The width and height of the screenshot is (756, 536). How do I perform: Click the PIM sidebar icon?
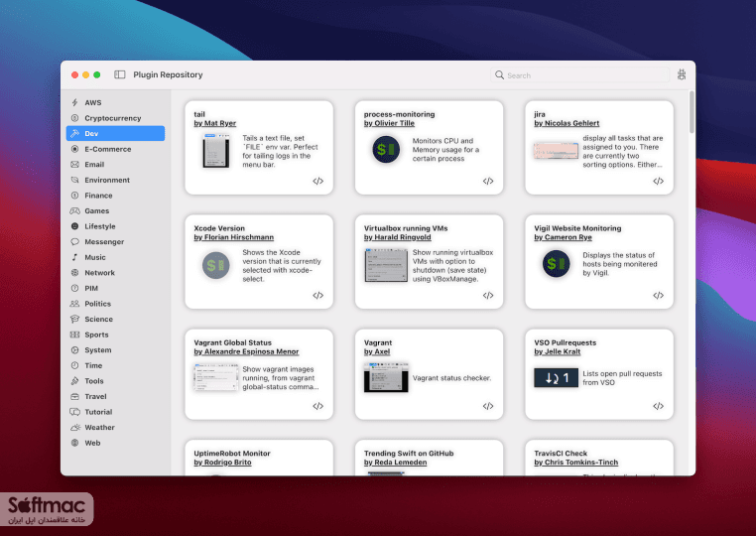pos(74,288)
